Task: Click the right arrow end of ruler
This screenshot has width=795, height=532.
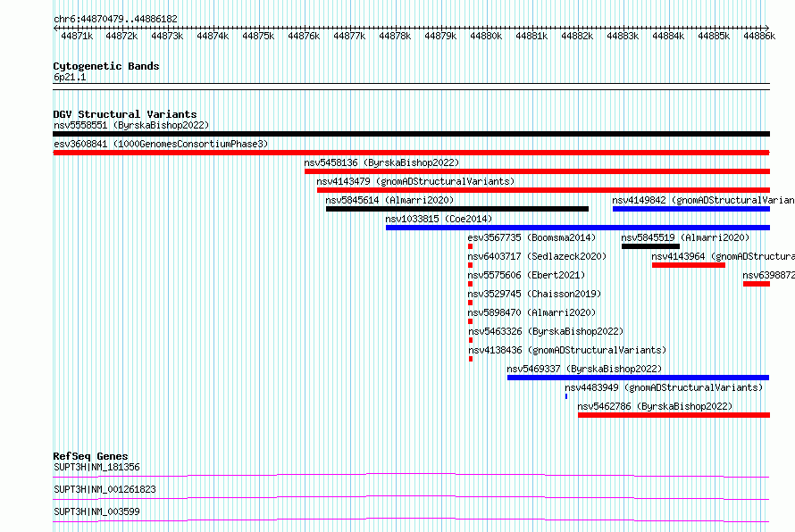Action: [x=766, y=29]
